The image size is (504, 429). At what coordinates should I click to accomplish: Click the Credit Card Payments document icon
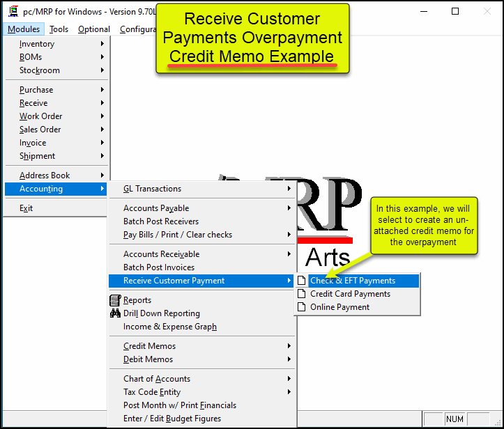pyautogui.click(x=302, y=294)
